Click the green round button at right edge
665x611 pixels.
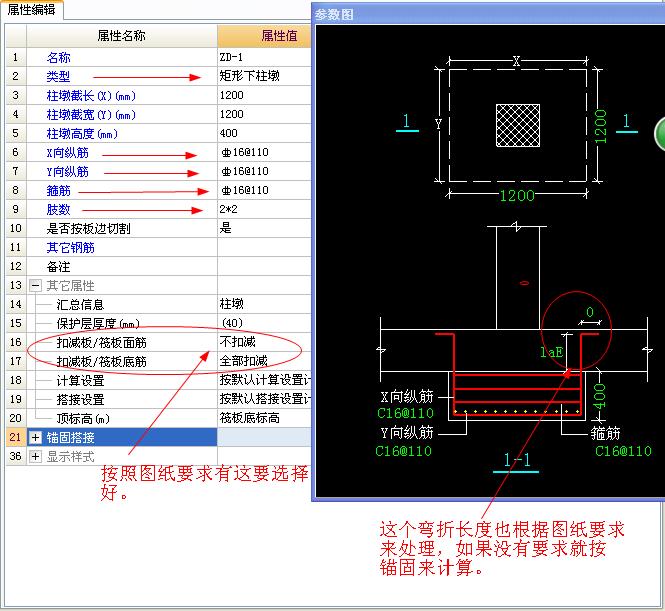[x=660, y=134]
